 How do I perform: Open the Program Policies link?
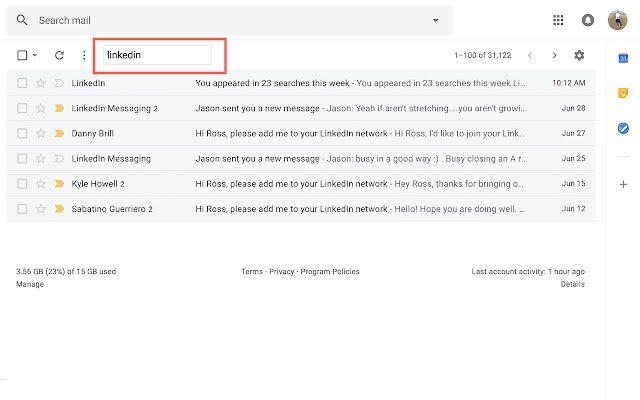[330, 271]
